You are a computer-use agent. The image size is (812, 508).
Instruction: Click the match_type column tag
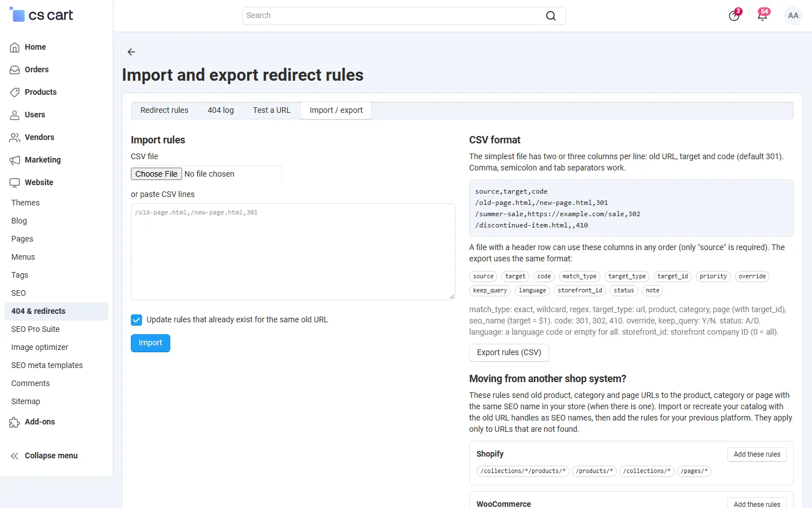(580, 277)
